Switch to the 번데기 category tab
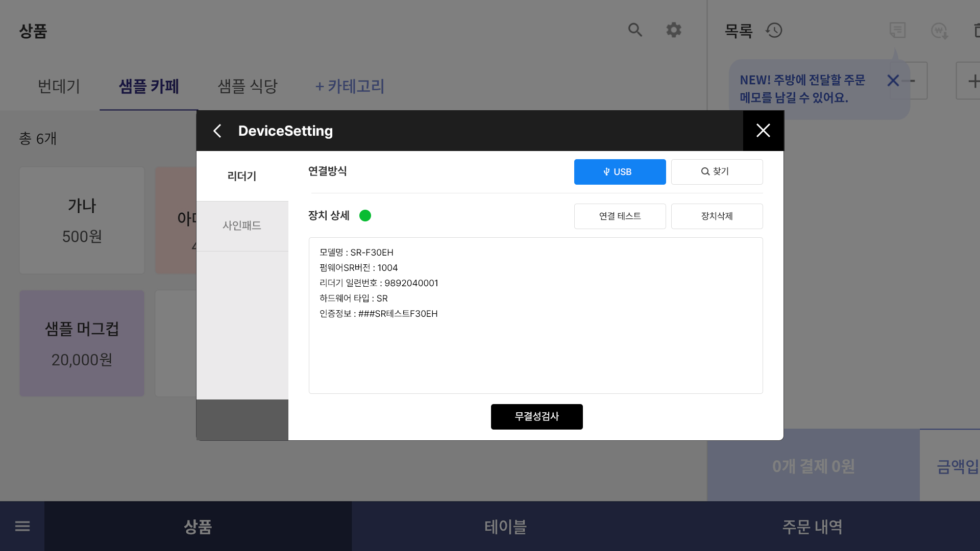Screen dimensions: 980x551 pos(59,86)
